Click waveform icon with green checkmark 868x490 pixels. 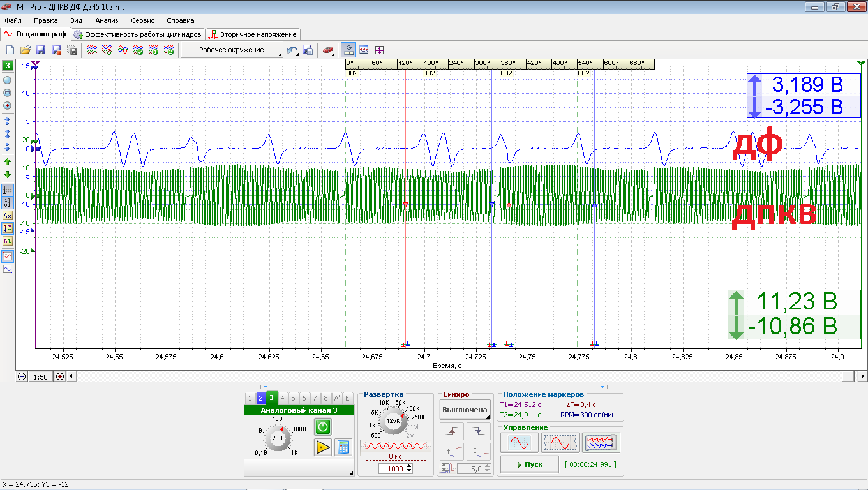138,50
